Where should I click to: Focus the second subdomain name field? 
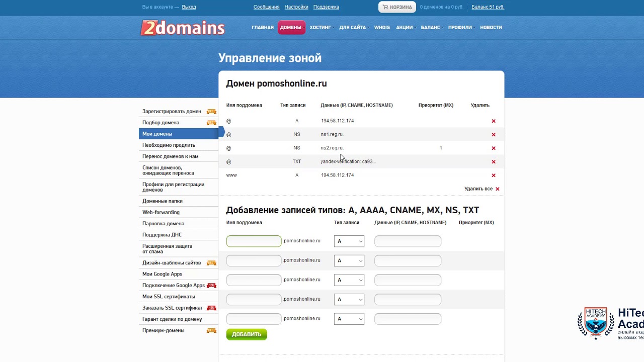click(254, 260)
